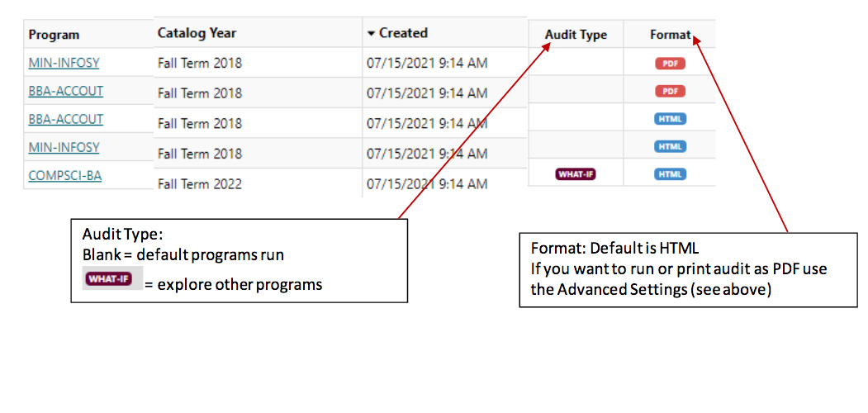Click the Created date in the COMPSCI-BA row

pos(427,183)
